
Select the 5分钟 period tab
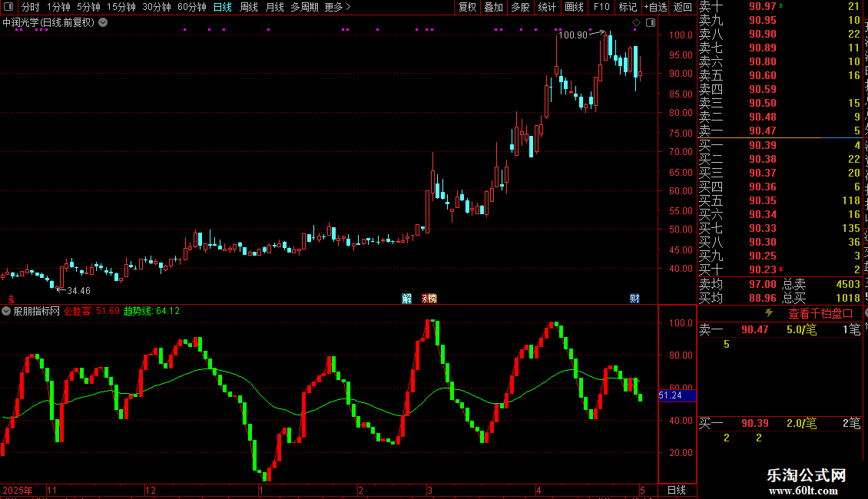pos(88,7)
